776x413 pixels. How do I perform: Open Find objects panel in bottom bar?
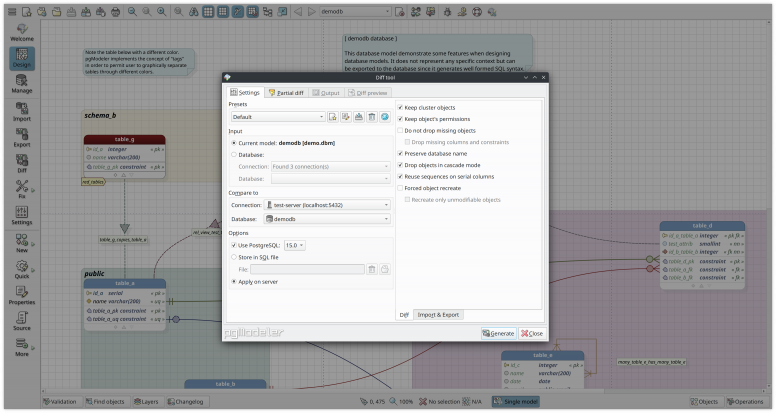(x=105, y=402)
